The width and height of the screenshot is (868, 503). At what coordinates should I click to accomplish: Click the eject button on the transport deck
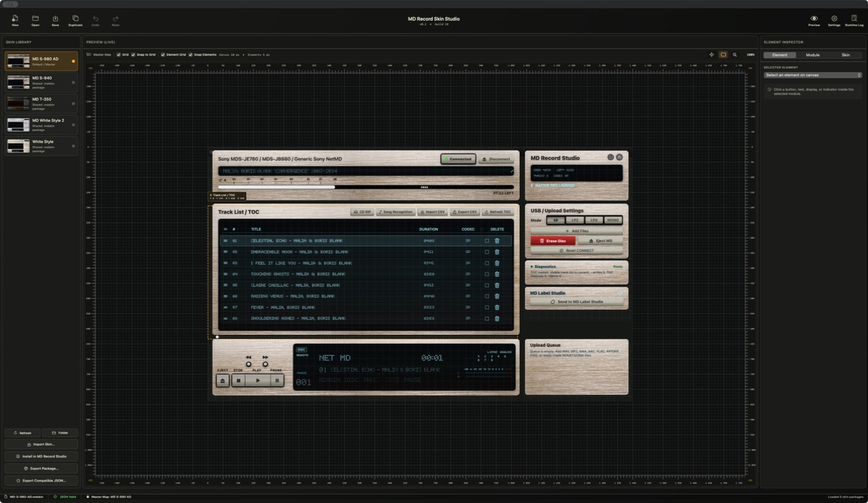222,381
